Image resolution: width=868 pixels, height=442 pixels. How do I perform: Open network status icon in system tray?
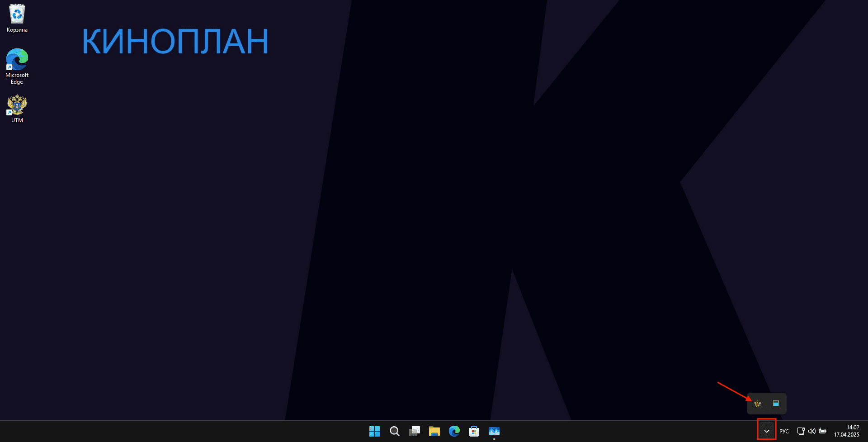point(801,431)
